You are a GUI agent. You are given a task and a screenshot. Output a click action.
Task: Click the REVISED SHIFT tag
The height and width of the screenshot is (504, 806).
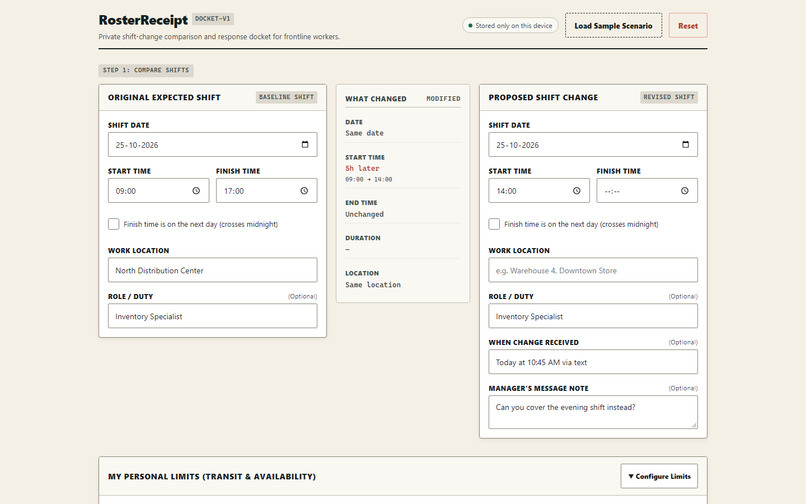click(x=669, y=97)
